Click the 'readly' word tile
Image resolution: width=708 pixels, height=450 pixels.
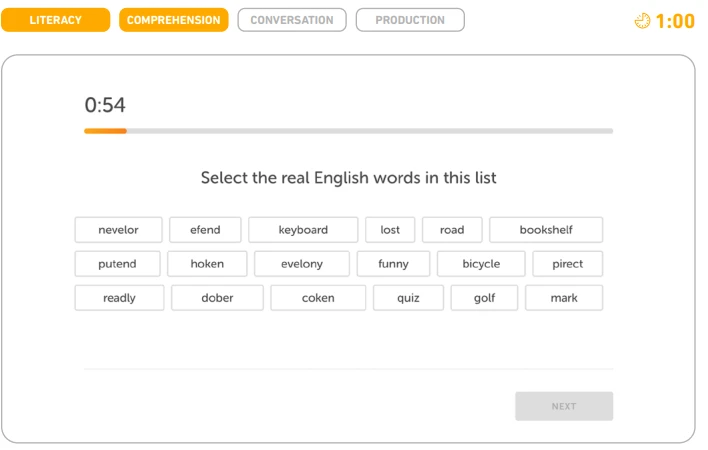click(x=119, y=298)
